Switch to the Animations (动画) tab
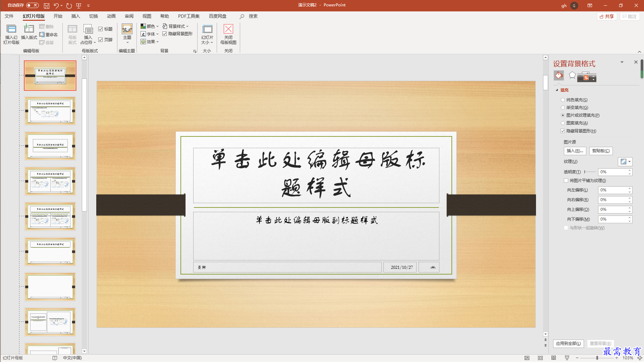Viewport: 644px width, 362px height. click(x=111, y=16)
